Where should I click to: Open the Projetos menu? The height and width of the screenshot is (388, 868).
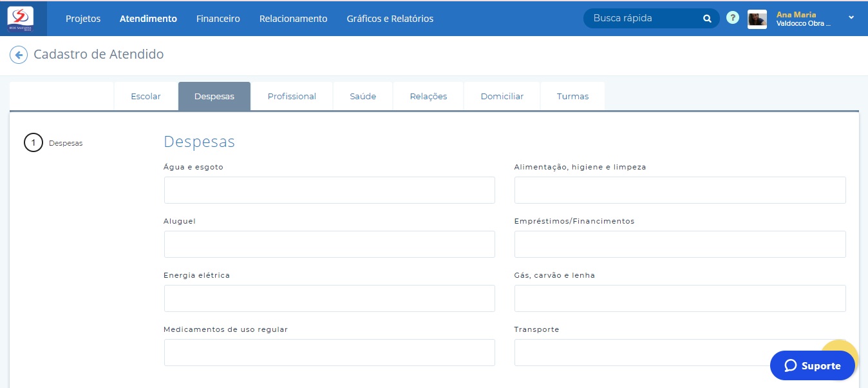tap(83, 19)
